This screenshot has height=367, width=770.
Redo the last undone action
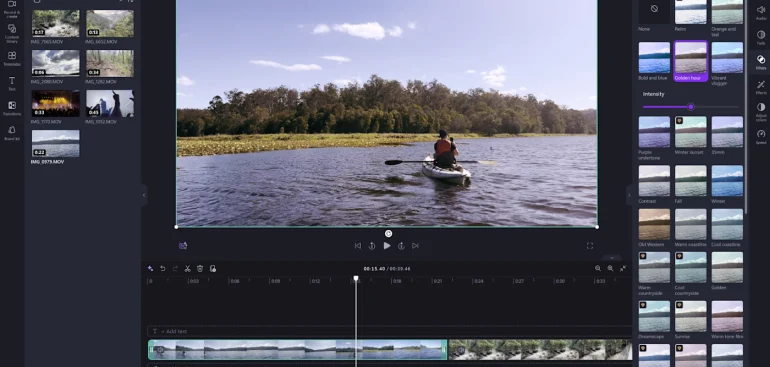point(175,268)
